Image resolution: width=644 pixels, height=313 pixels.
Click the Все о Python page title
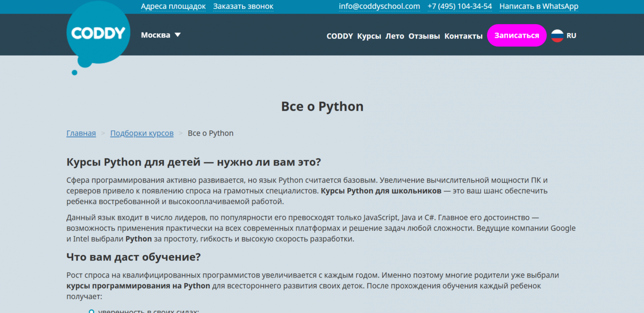tap(322, 106)
